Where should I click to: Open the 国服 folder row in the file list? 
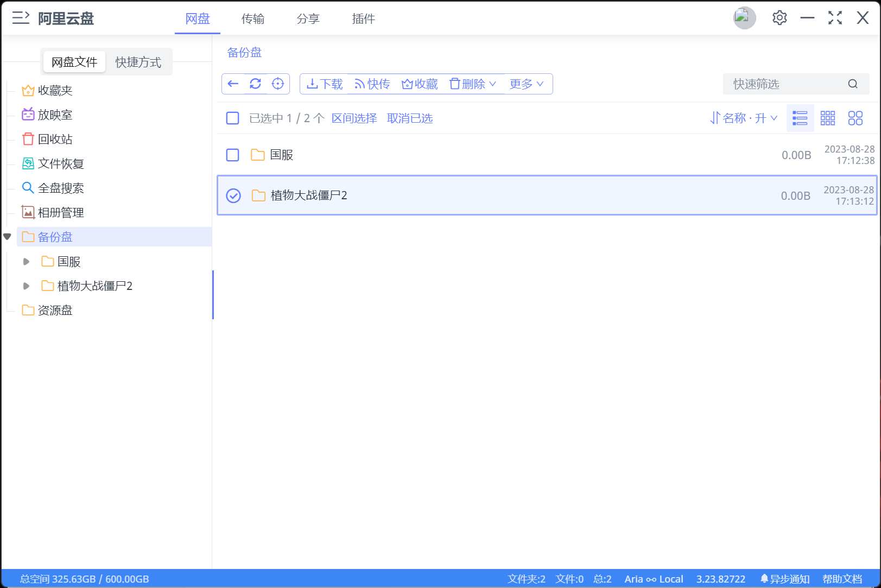(x=547, y=155)
